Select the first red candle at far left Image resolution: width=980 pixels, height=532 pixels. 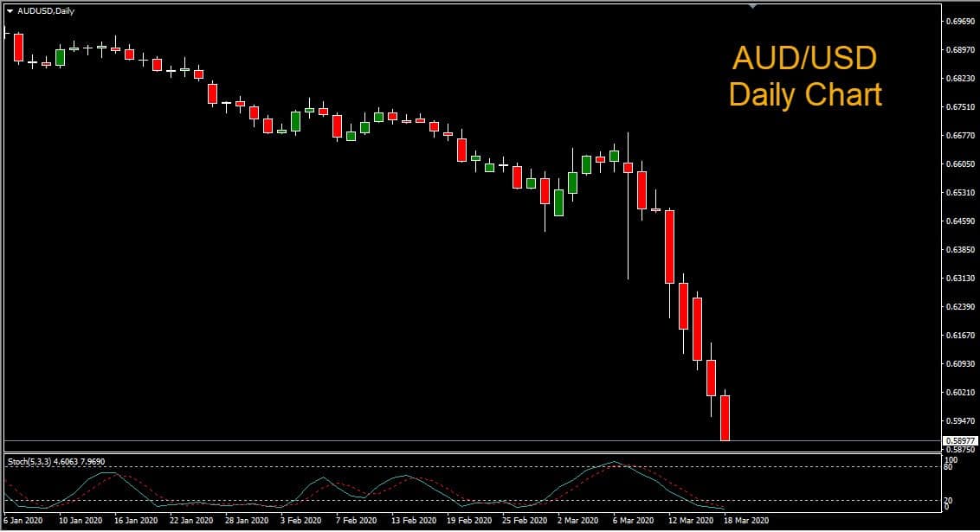(18, 47)
